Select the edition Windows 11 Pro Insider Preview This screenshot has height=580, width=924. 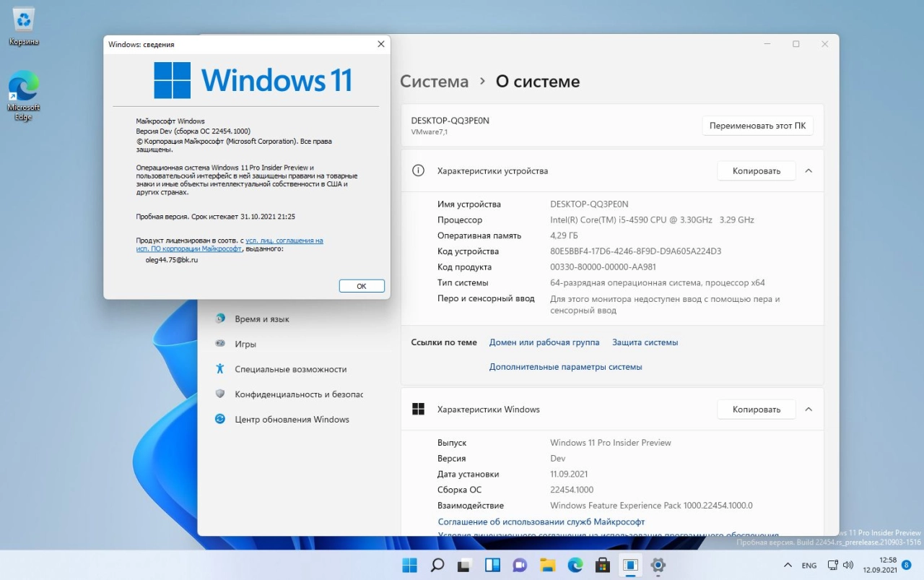coord(611,443)
